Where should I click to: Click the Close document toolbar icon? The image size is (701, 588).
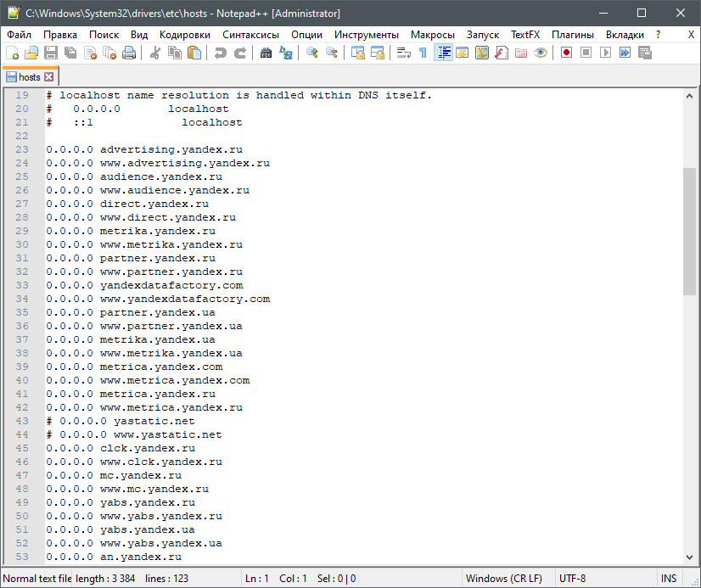90,53
